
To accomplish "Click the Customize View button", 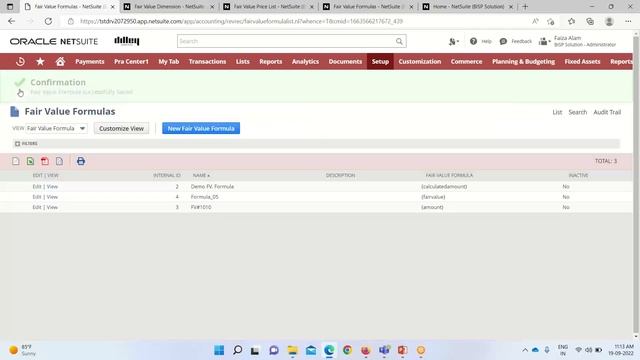I will pos(121,129).
